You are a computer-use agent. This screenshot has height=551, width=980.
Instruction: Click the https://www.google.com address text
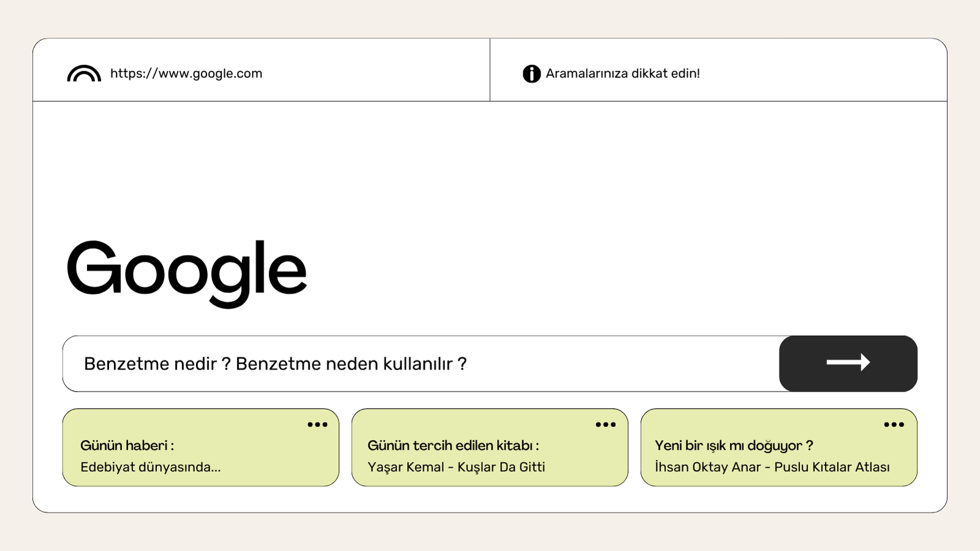pyautogui.click(x=186, y=74)
